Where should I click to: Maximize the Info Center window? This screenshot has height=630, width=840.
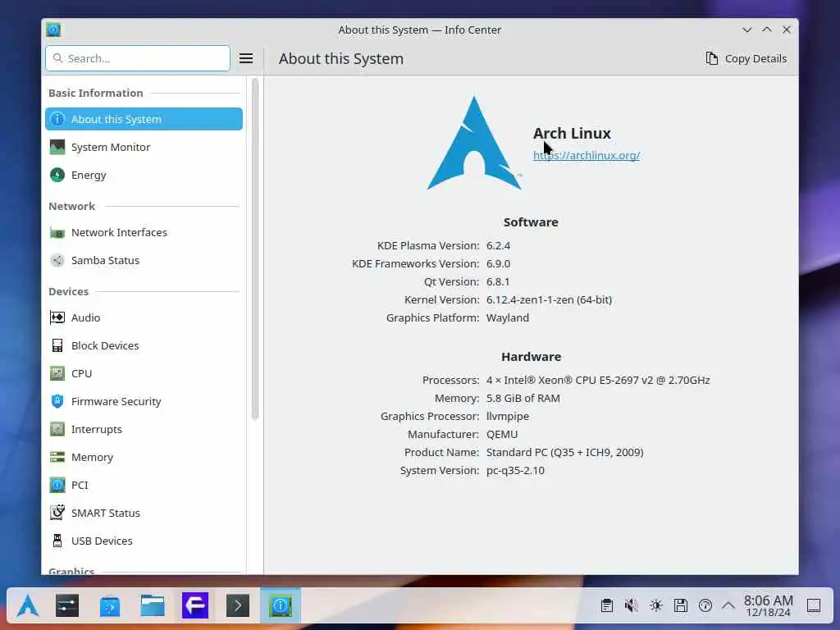(767, 30)
